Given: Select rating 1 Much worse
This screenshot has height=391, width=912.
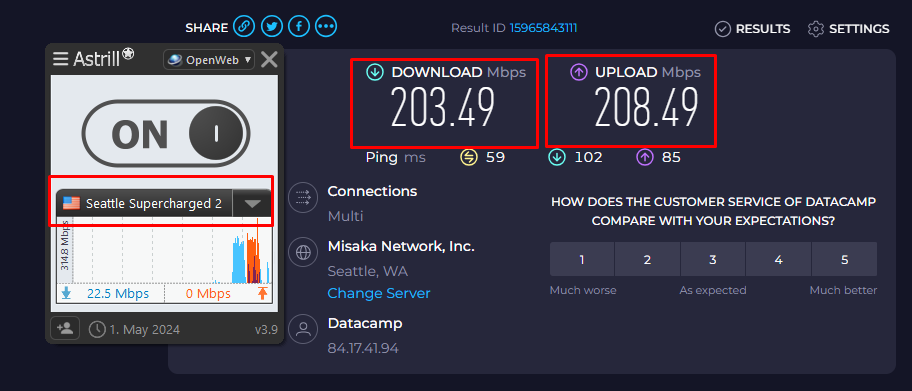Looking at the screenshot, I should [x=582, y=260].
